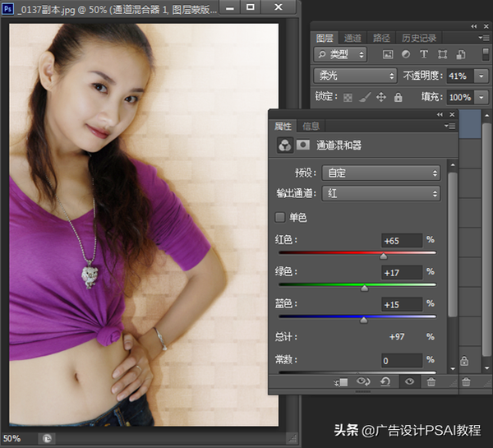Toggle adjustment layer visibility eye icon
Screen dimensions: 493x448
point(408,382)
